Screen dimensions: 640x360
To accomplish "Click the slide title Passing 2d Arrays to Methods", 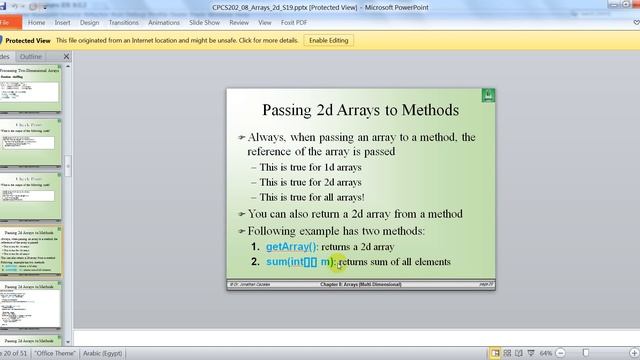I will [x=360, y=110].
